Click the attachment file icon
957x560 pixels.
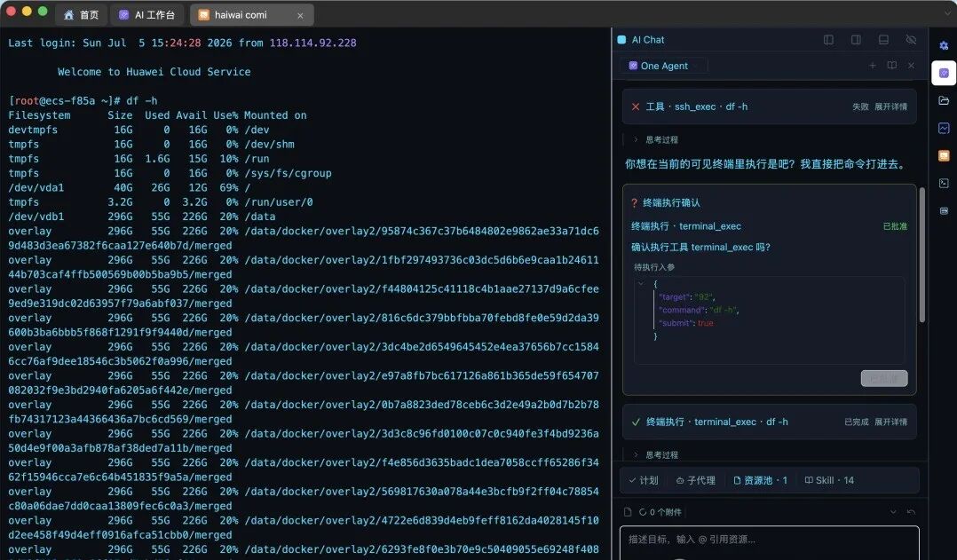point(628,512)
